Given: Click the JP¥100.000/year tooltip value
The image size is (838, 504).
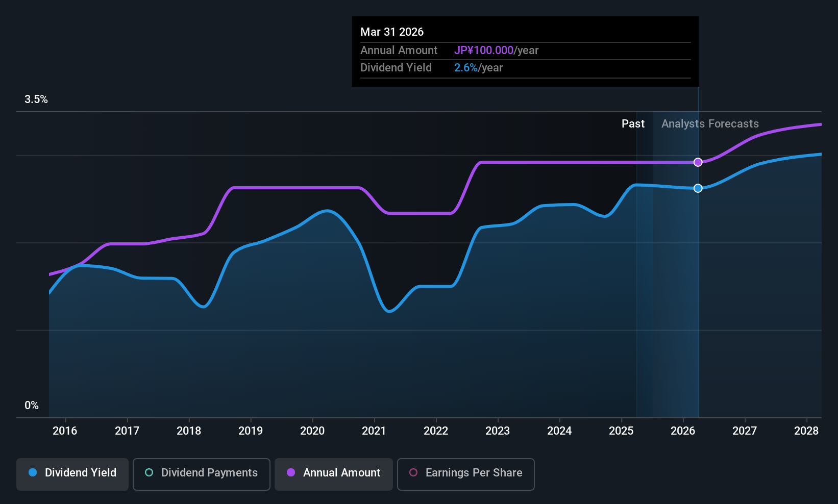Looking at the screenshot, I should pos(497,51).
